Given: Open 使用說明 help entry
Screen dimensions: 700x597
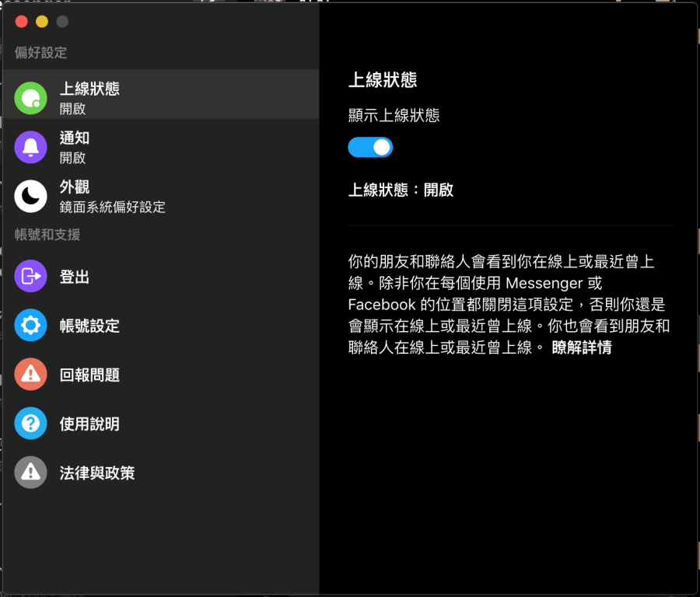Looking at the screenshot, I should (161, 424).
